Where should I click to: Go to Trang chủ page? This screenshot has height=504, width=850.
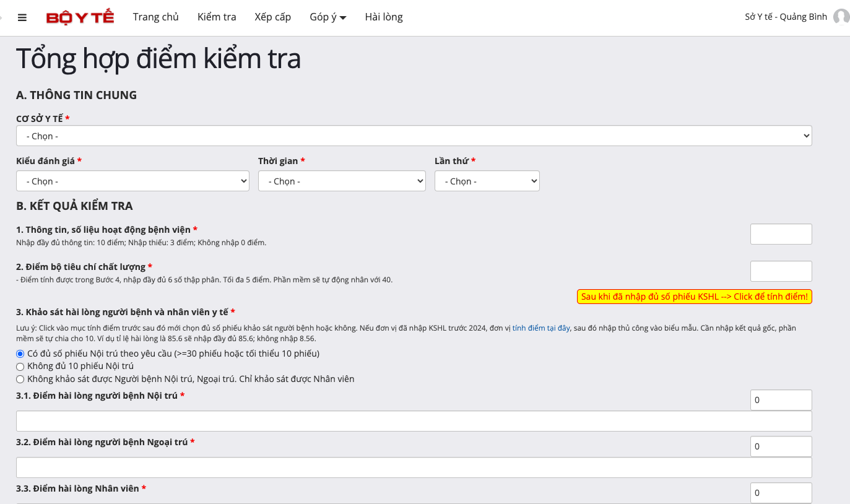[x=155, y=17]
